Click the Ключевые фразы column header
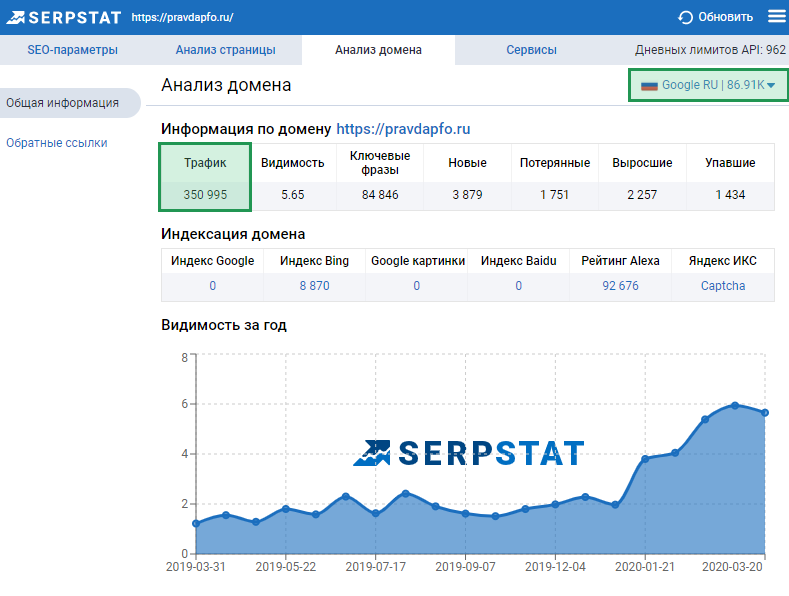789x596 pixels. (x=380, y=163)
